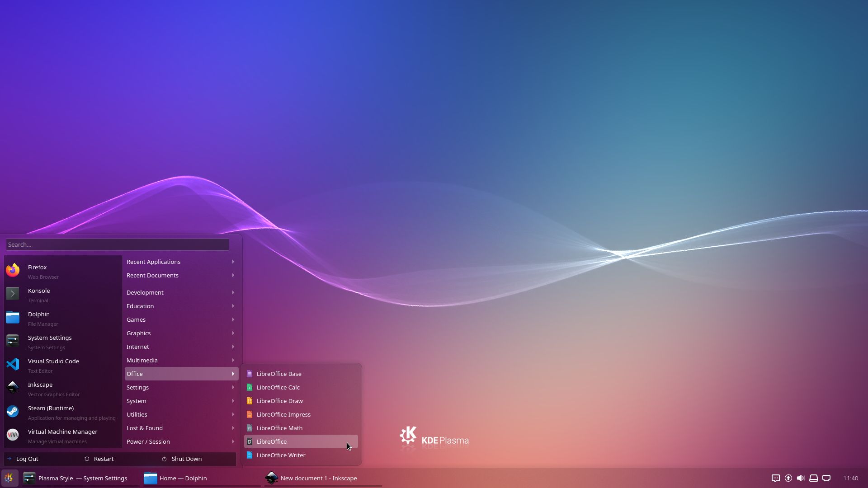The image size is (868, 488).
Task: Open the volume control in the system tray
Action: coord(801,478)
